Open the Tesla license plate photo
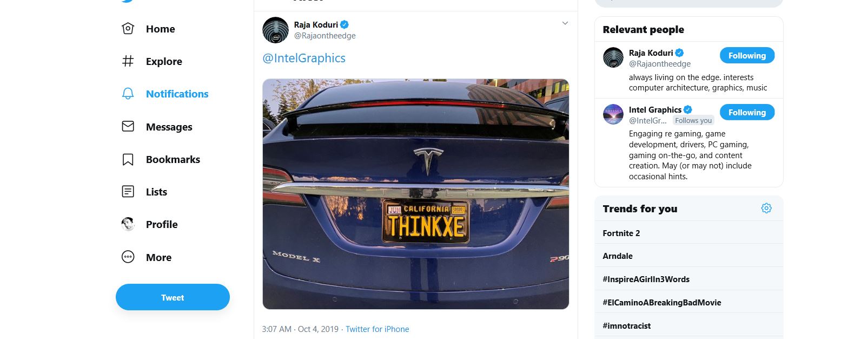 click(x=415, y=194)
